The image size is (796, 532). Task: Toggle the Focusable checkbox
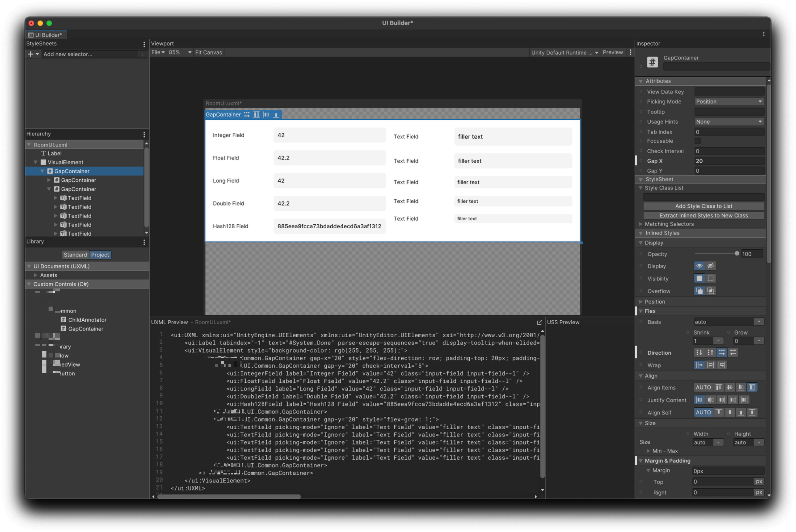pos(698,141)
